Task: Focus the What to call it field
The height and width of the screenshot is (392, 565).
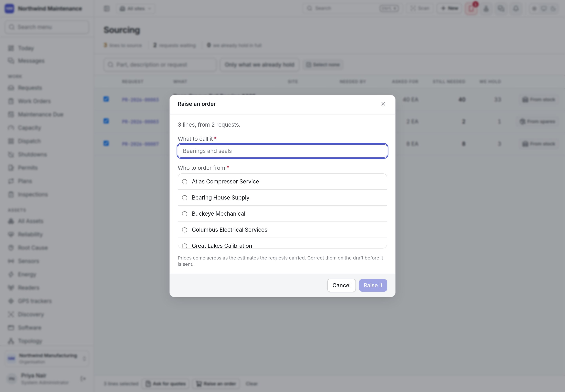Action: coord(282,151)
